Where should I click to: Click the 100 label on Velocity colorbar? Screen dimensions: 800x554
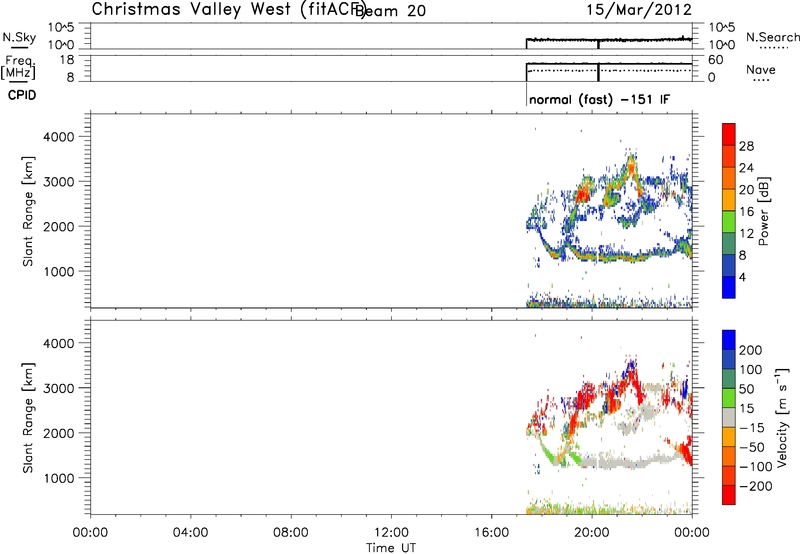750,369
